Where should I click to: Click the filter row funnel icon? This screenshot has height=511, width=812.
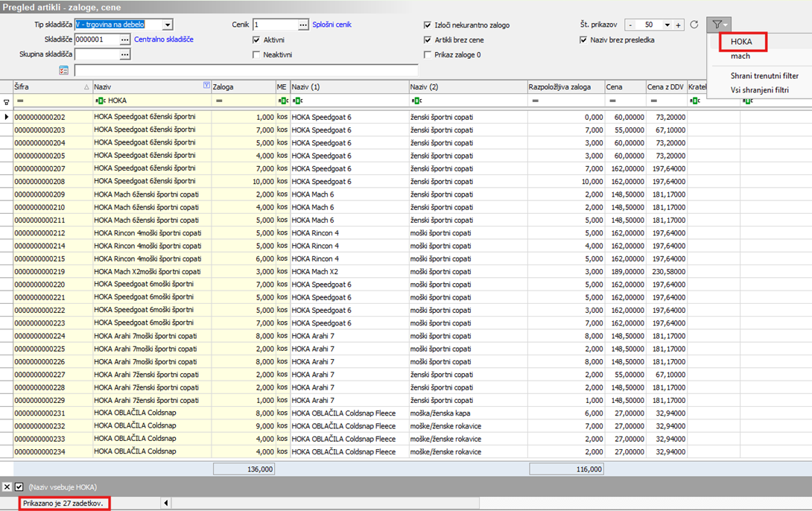[6, 103]
